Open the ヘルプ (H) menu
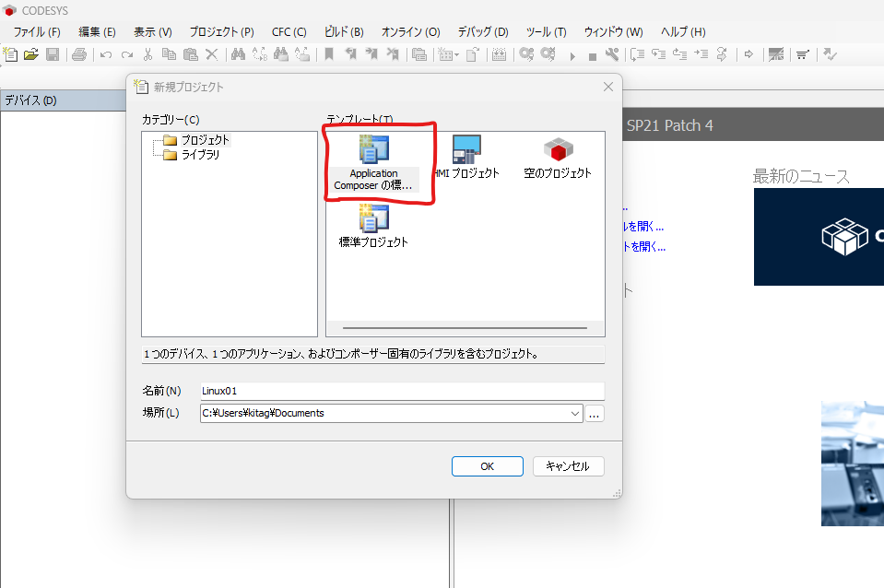The height and width of the screenshot is (588, 884). click(x=683, y=32)
